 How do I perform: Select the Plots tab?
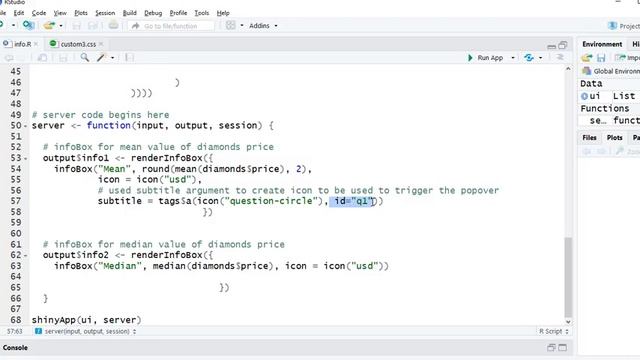tap(614, 138)
